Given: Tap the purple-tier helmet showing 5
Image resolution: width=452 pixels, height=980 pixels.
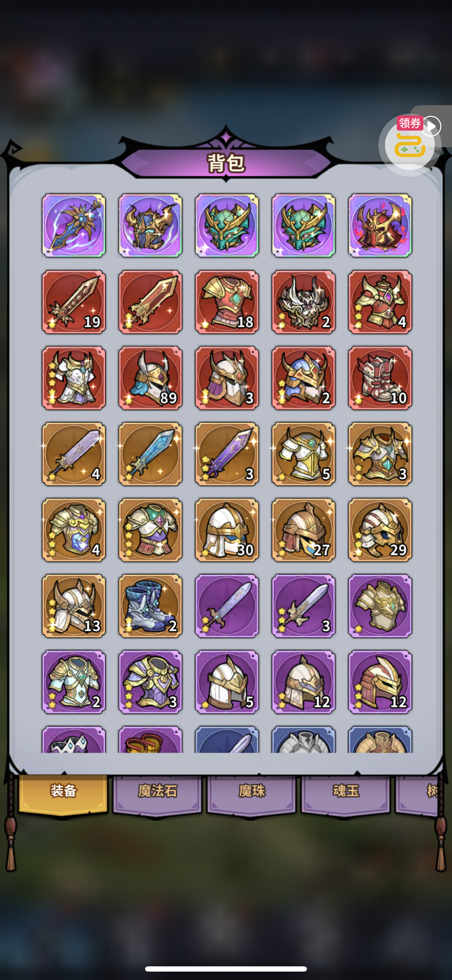Looking at the screenshot, I should point(227,682).
